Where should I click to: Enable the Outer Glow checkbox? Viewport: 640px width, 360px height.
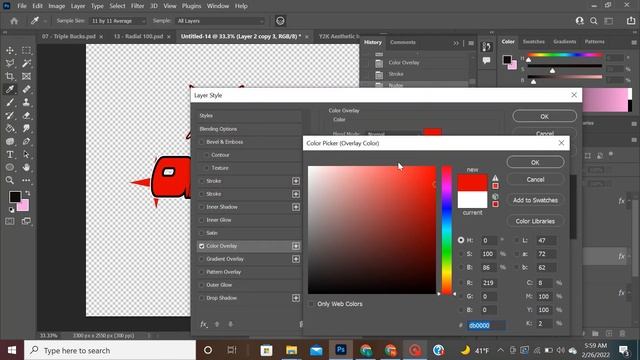202,285
